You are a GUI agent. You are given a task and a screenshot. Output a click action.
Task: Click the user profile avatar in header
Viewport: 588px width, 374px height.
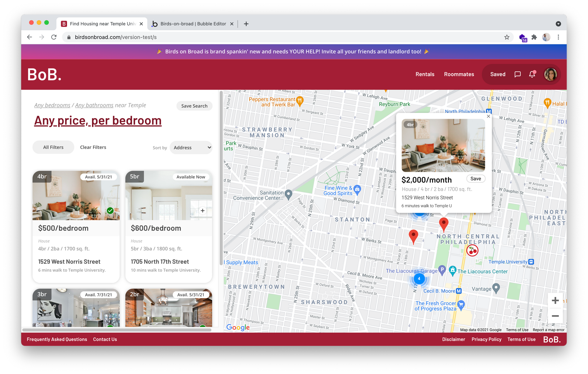point(550,74)
